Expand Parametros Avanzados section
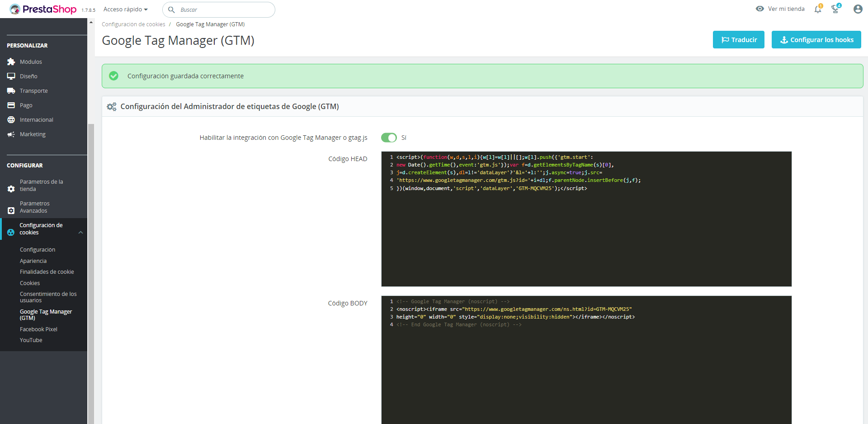This screenshot has height=424, width=868. [x=34, y=207]
